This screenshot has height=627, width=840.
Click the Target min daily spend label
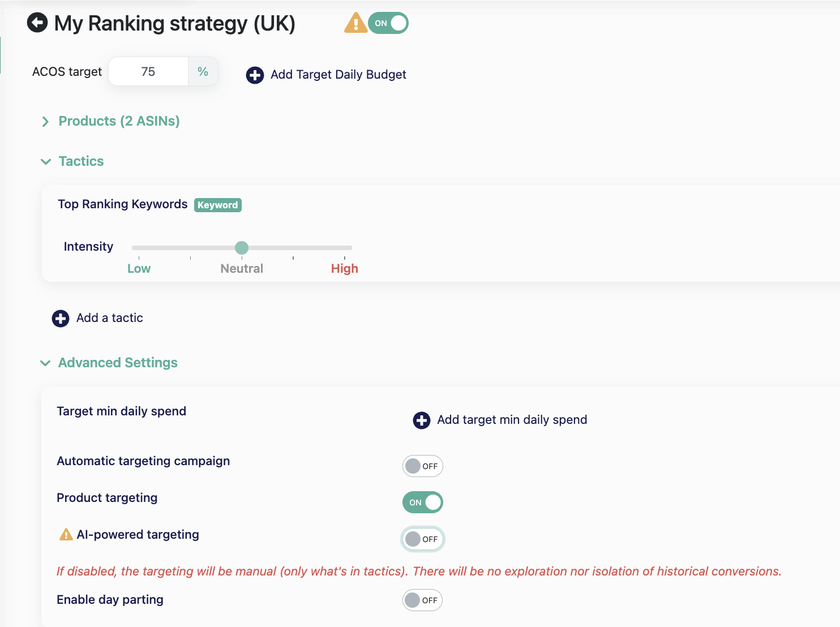click(x=122, y=411)
